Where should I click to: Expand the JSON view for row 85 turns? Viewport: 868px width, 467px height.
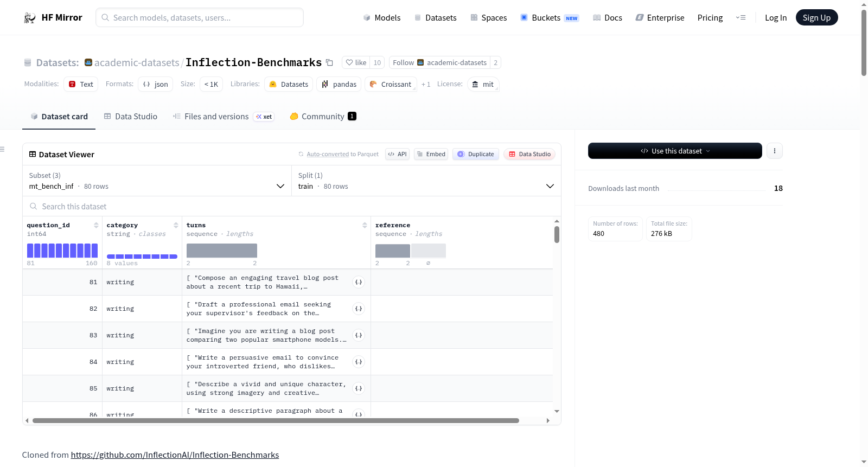tap(359, 388)
